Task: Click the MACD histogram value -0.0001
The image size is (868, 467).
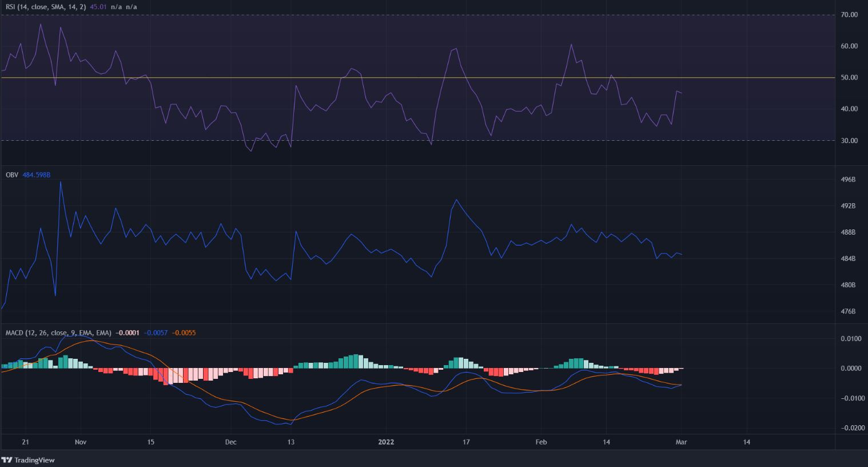Action: (x=127, y=333)
